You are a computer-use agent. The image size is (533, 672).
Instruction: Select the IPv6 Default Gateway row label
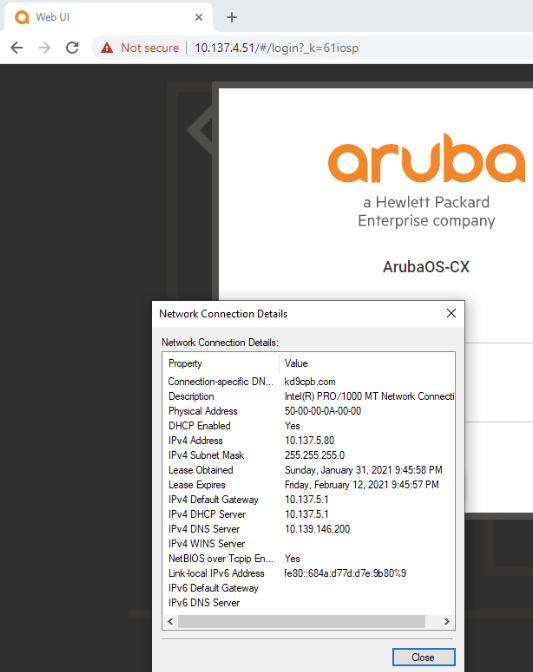pos(213,588)
